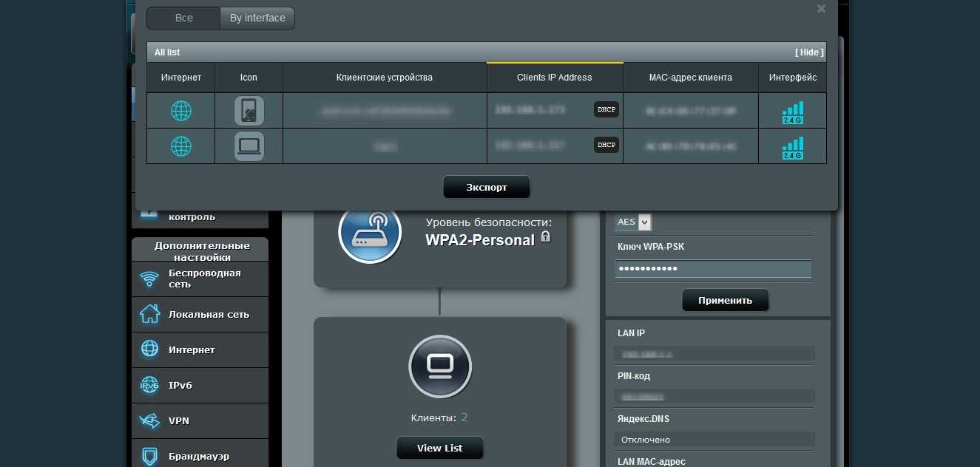This screenshot has width=980, height=467.
Task: Sort by Clients IP Address column
Action: pyautogui.click(x=555, y=78)
